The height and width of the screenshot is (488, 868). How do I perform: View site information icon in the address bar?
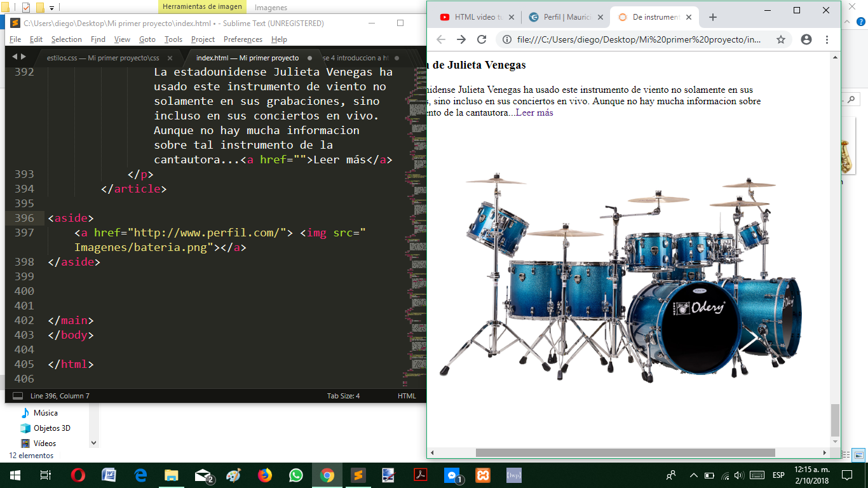tap(506, 39)
